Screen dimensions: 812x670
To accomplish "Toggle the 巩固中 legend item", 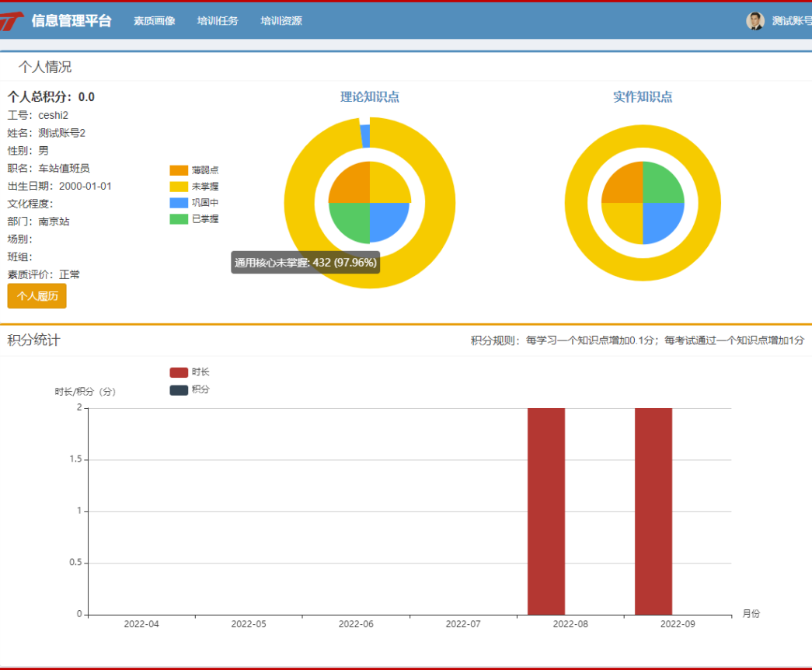I will [x=194, y=203].
